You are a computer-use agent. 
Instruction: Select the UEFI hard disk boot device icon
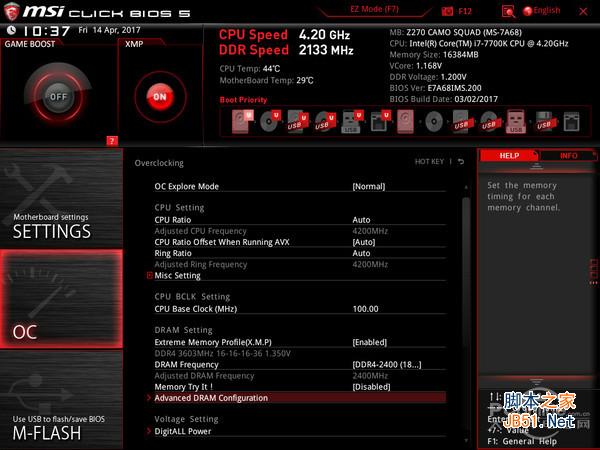pyautogui.click(x=243, y=121)
